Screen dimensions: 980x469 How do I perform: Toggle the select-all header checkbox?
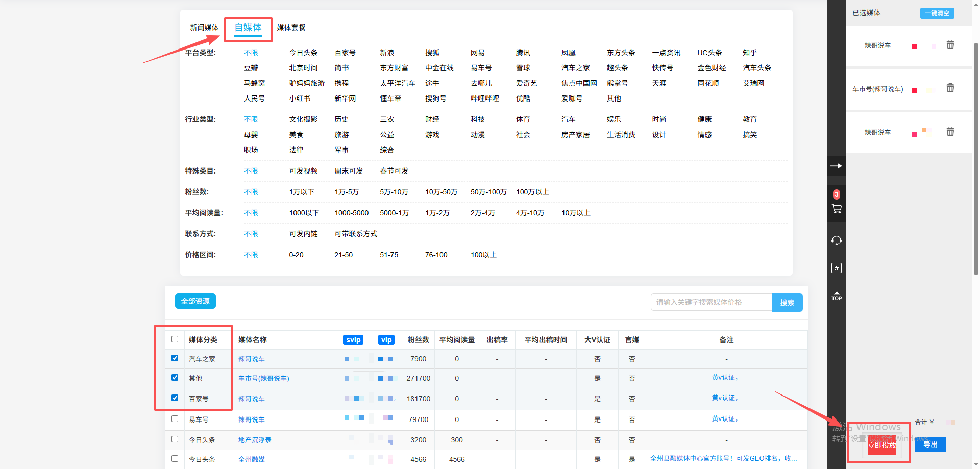point(175,339)
